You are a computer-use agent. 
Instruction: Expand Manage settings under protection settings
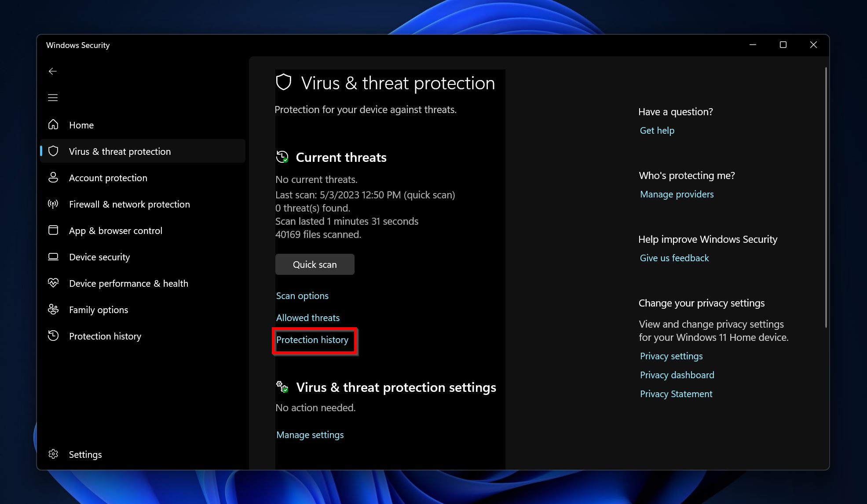tap(310, 435)
